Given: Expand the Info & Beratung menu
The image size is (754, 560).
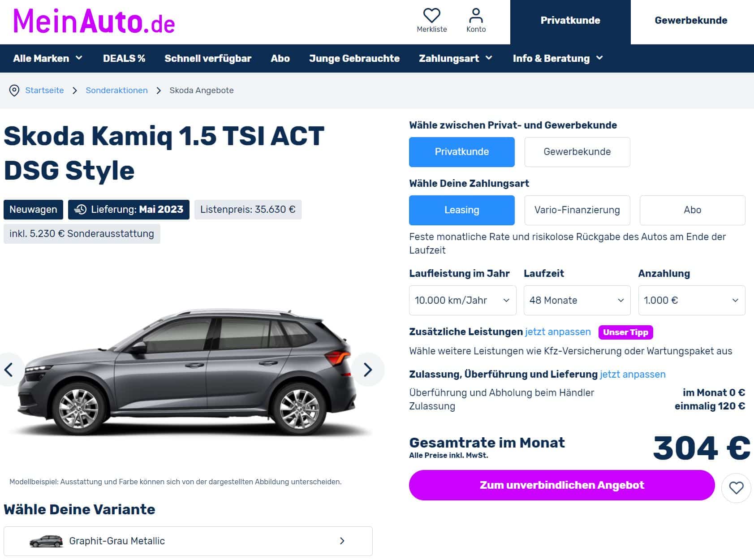Looking at the screenshot, I should click(558, 58).
